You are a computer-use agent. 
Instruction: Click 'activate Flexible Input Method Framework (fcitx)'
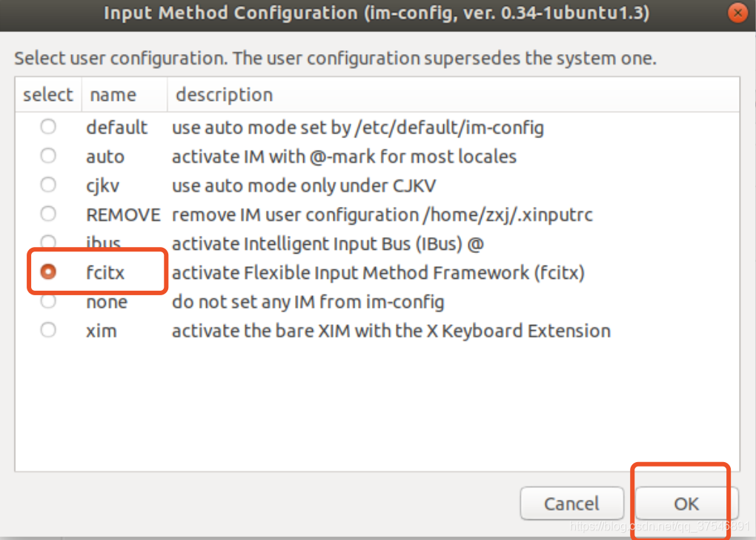[x=379, y=273]
